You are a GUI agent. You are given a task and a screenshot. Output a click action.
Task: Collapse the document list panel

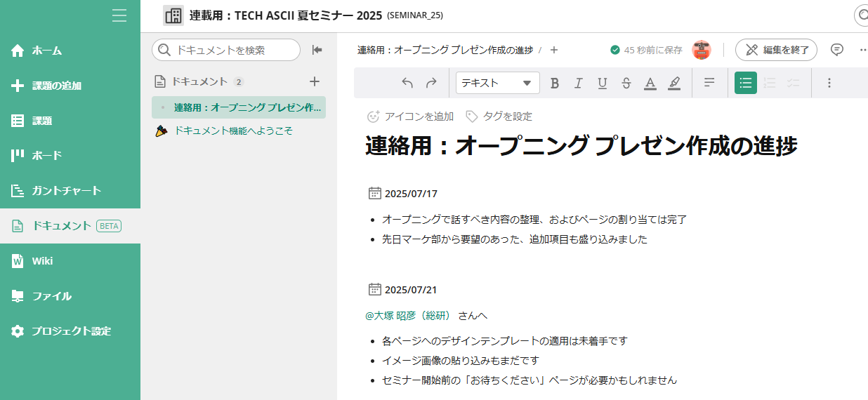[317, 50]
